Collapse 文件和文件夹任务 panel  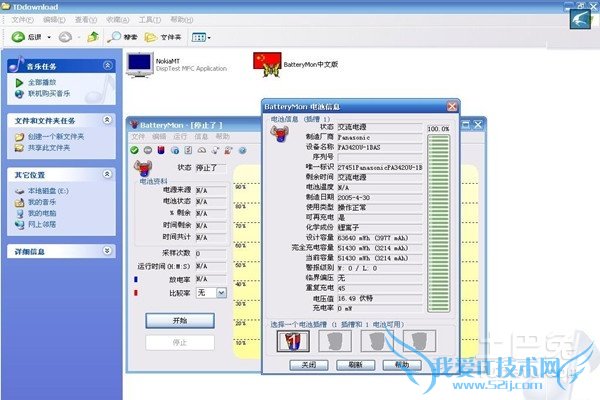(x=108, y=120)
